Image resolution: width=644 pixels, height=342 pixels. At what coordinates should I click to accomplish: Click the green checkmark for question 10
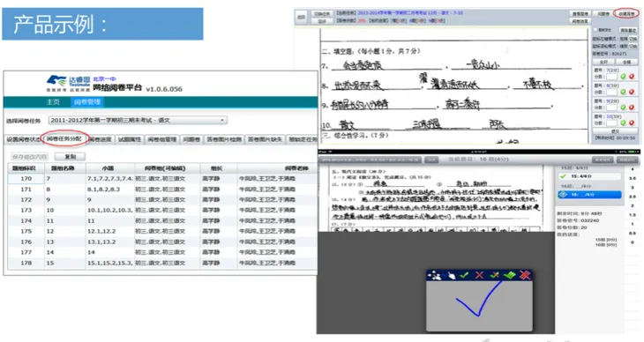(x=623, y=123)
